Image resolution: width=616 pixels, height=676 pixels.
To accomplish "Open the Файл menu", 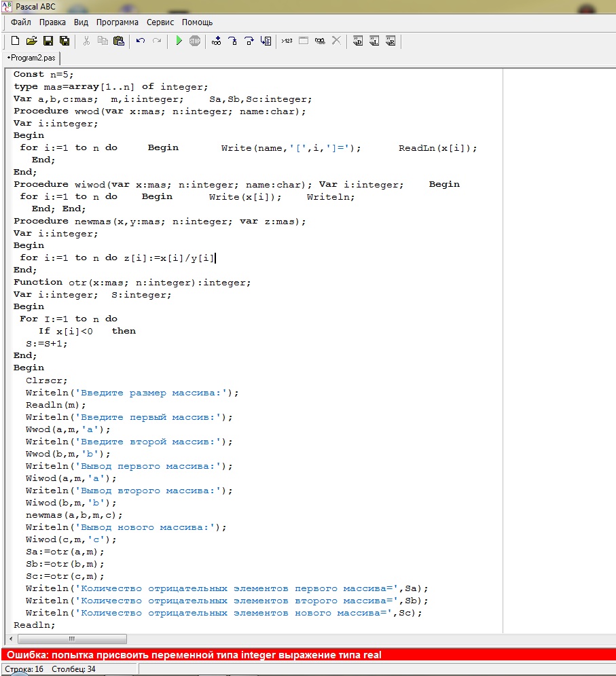I will pyautogui.click(x=21, y=22).
